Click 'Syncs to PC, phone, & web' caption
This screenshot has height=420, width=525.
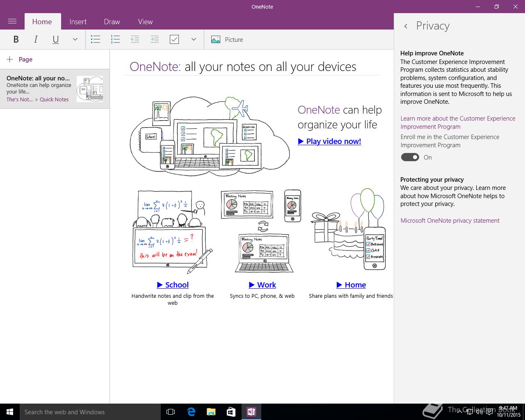(x=262, y=296)
